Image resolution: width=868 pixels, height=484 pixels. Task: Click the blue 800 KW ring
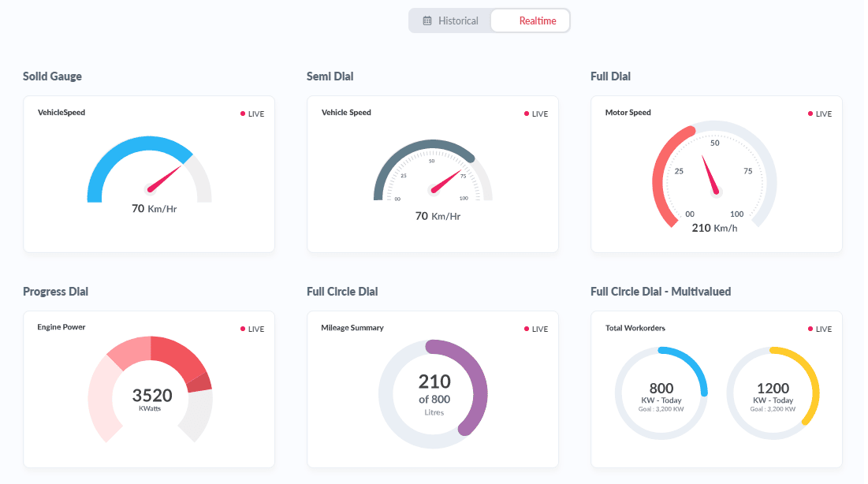click(x=695, y=366)
